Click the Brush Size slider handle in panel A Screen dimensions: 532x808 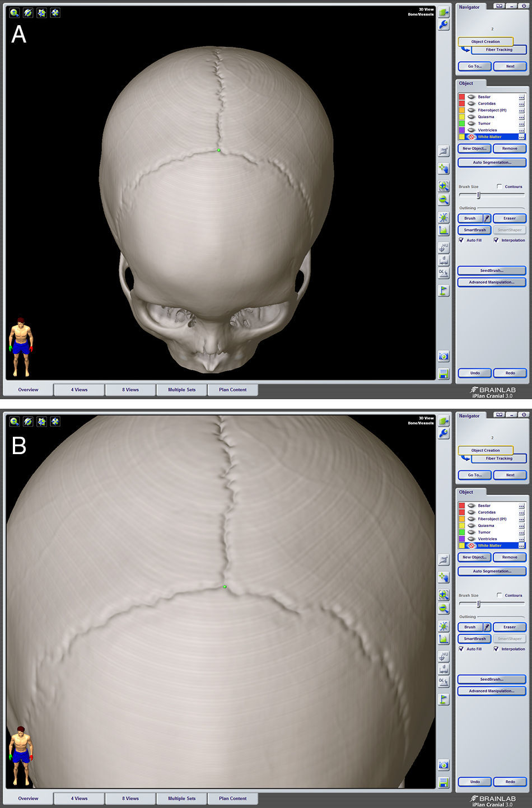(478, 195)
